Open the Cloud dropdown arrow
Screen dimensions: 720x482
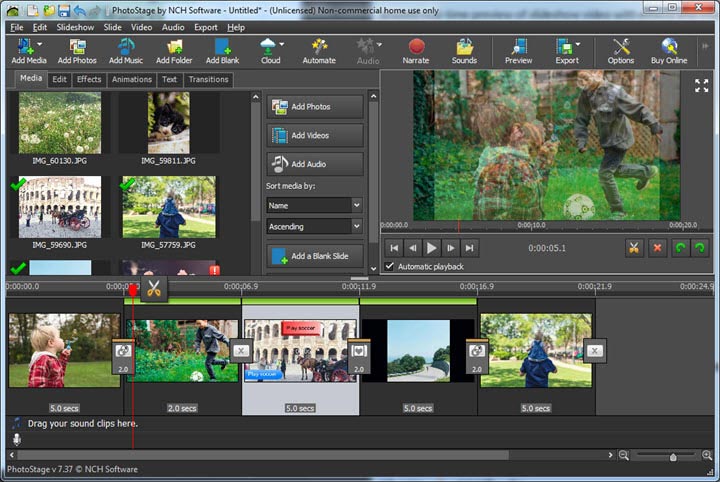click(282, 44)
